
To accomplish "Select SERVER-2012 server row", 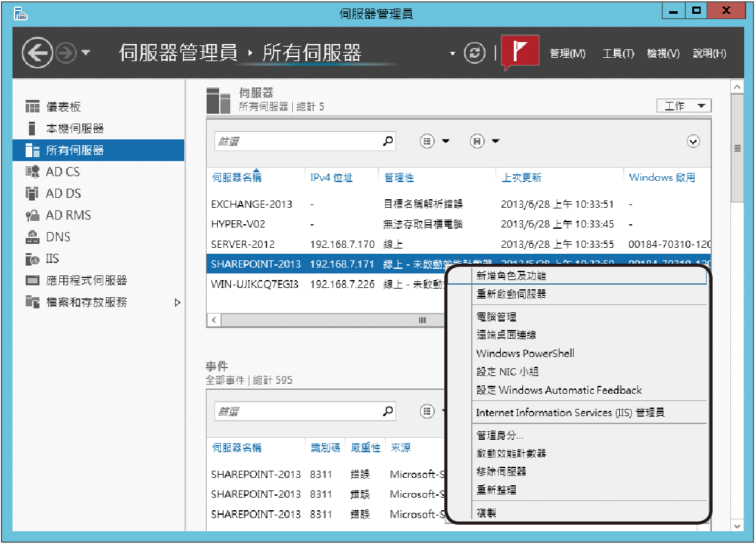I will (459, 245).
